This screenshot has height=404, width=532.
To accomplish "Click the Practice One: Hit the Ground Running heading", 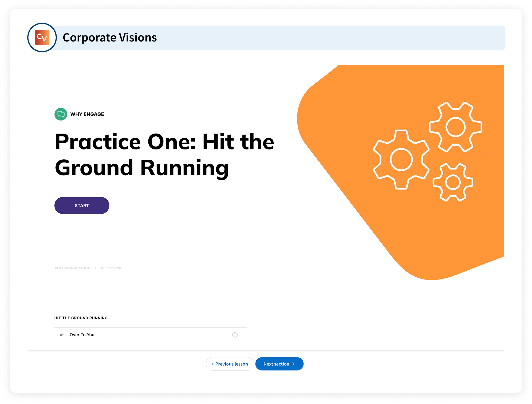I will (164, 155).
